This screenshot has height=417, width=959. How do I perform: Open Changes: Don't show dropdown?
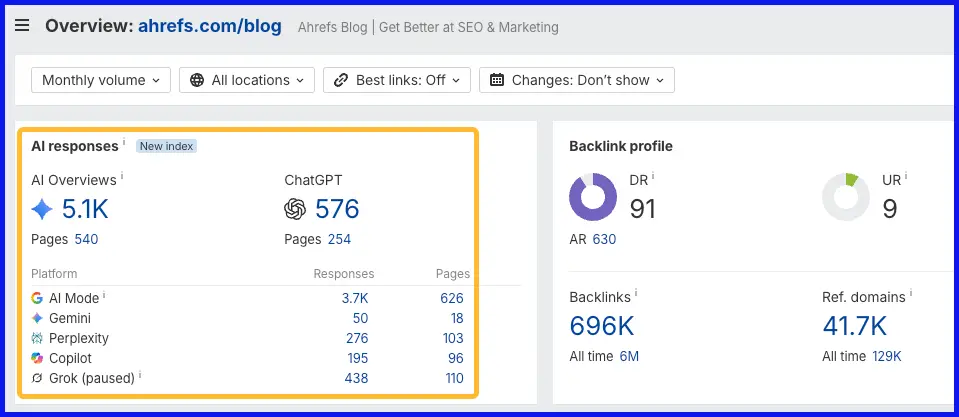tap(577, 80)
